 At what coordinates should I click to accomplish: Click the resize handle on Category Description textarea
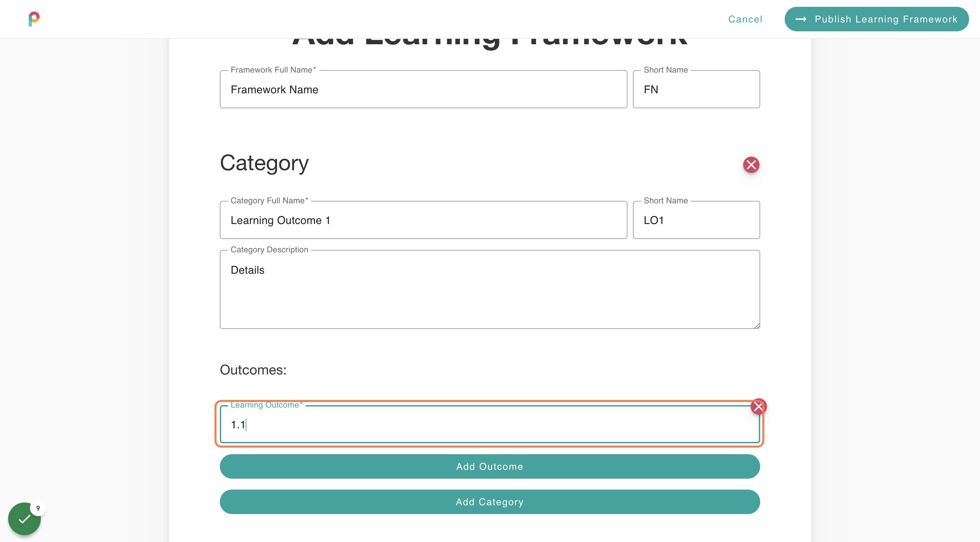click(x=756, y=325)
